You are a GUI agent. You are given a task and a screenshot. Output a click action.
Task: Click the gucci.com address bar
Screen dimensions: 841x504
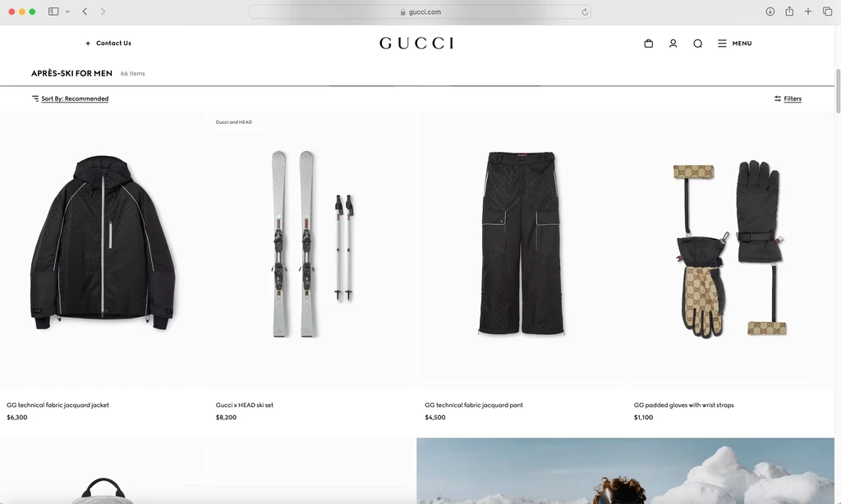click(420, 11)
